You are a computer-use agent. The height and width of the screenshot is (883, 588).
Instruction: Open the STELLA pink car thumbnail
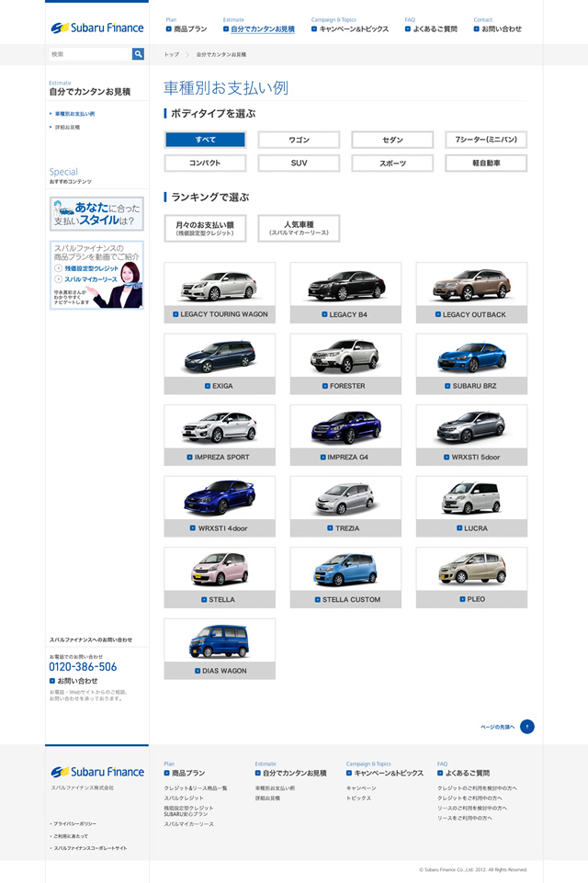pyautogui.click(x=220, y=578)
